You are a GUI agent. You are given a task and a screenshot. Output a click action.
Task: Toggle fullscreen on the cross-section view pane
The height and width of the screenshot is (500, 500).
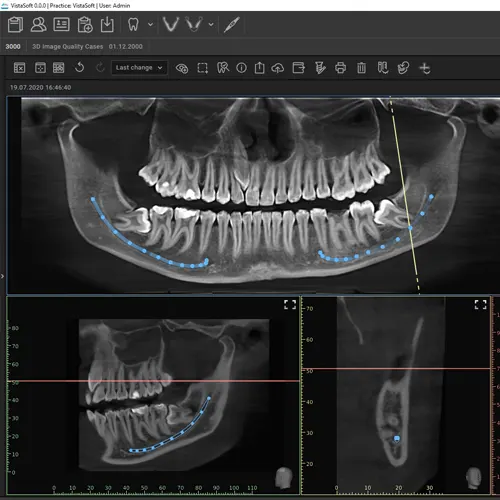pyautogui.click(x=480, y=304)
